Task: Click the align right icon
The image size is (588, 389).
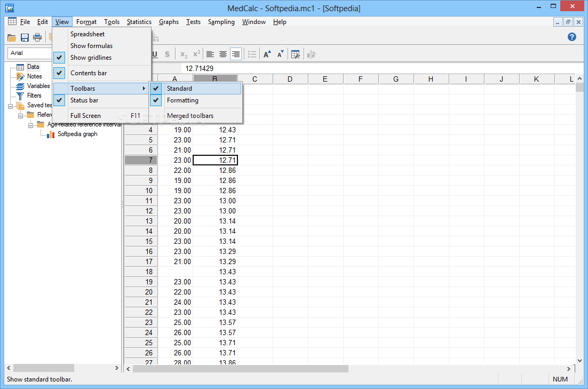Action: coord(235,55)
